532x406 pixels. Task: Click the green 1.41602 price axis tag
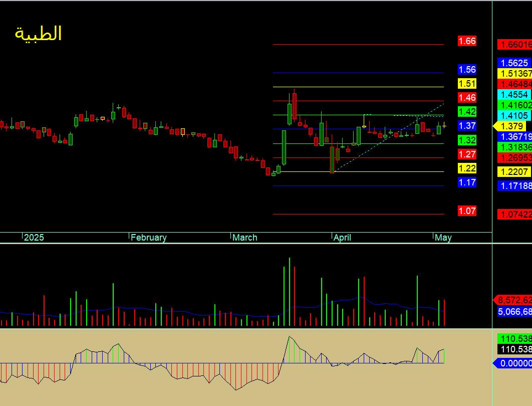514,105
